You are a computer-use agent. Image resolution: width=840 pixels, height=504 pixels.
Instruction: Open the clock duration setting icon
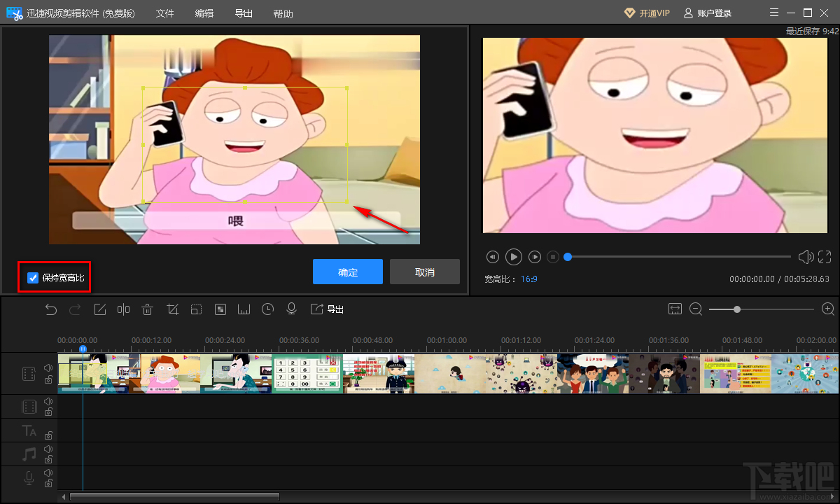(267, 309)
